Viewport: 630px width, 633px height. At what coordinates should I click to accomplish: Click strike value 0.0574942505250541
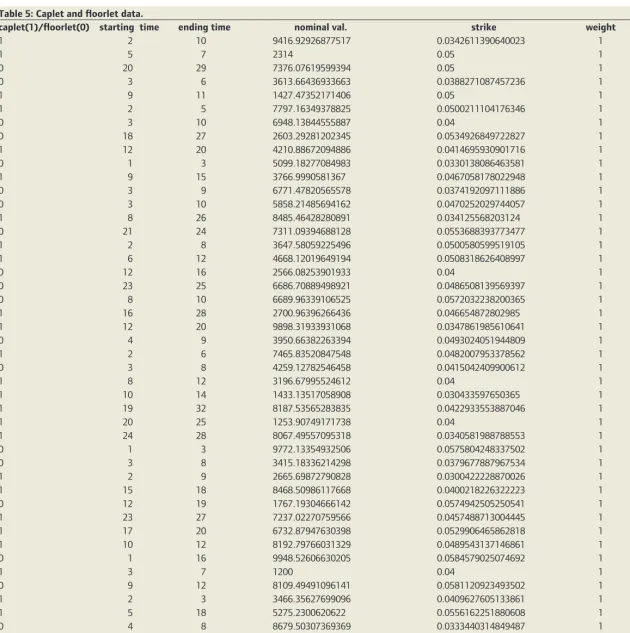(481, 504)
